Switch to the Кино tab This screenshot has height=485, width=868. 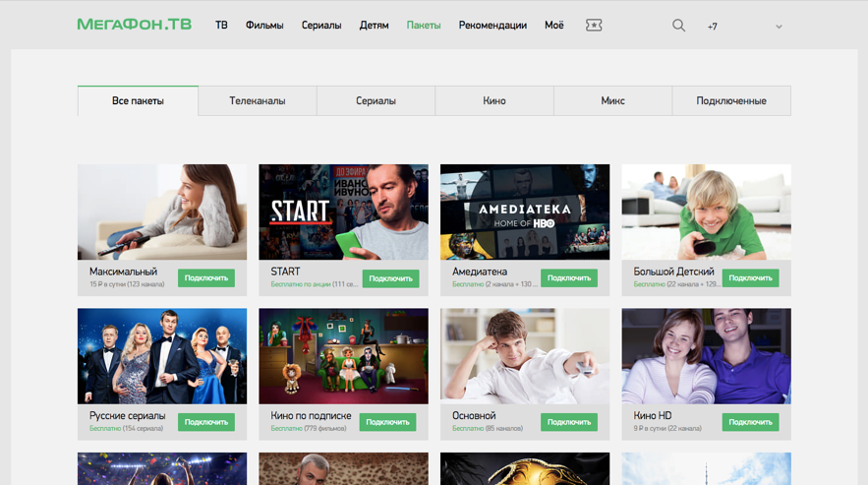(494, 101)
